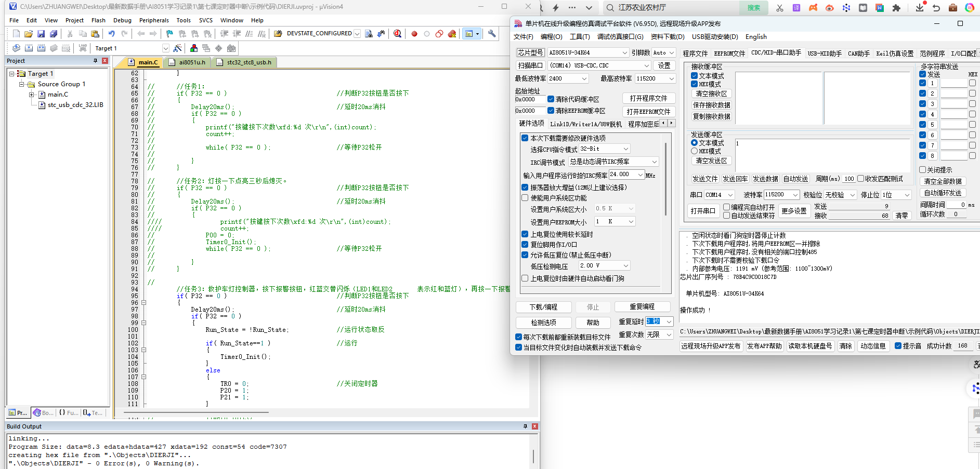This screenshot has height=469, width=980.
Task: Click the 清空接收区 button
Action: click(712, 94)
